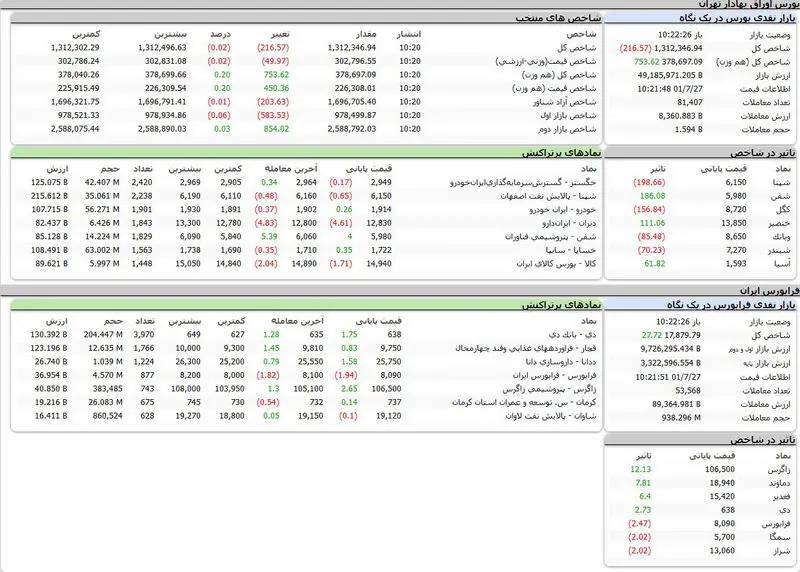Select سمگا in the Farabourse index-impact list
The width and height of the screenshot is (800, 572).
[x=781, y=537]
